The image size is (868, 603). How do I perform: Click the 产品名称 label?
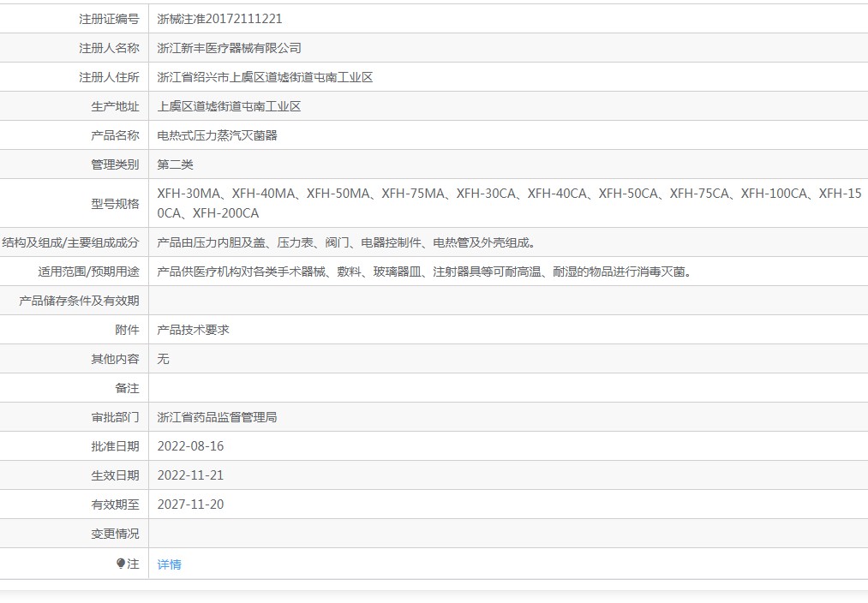click(115, 135)
